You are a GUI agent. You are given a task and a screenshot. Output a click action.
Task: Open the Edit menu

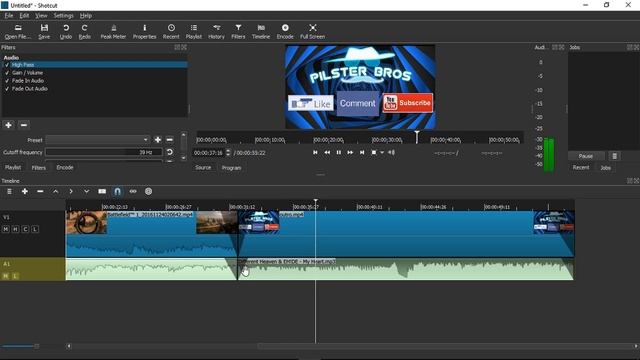coord(24,16)
